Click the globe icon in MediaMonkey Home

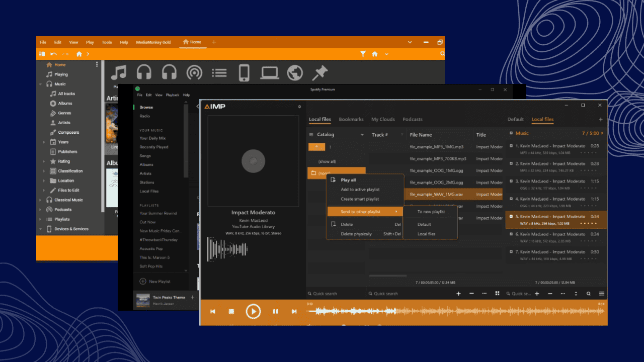[x=295, y=72]
